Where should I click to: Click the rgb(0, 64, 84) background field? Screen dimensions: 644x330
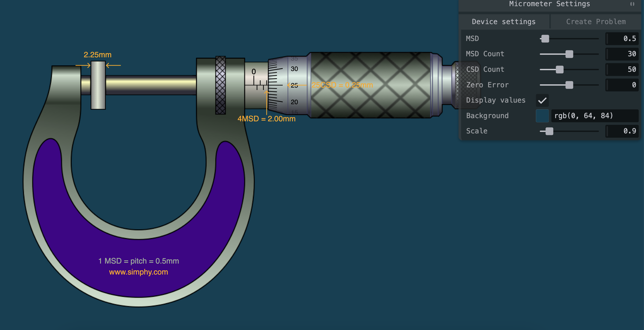(x=595, y=116)
